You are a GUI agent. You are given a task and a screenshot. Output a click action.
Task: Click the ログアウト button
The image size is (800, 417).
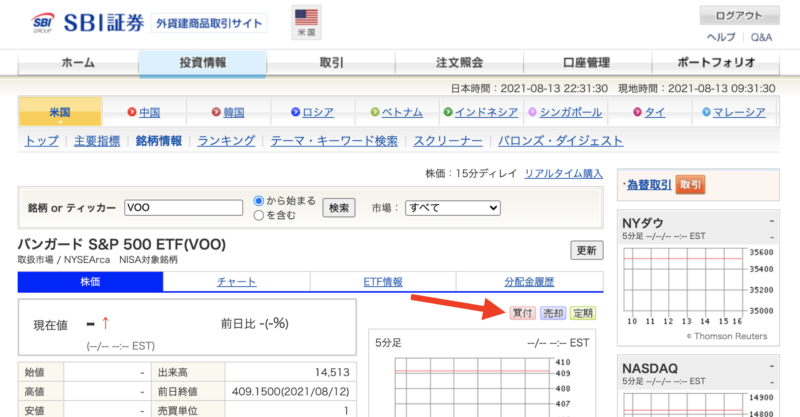[739, 15]
